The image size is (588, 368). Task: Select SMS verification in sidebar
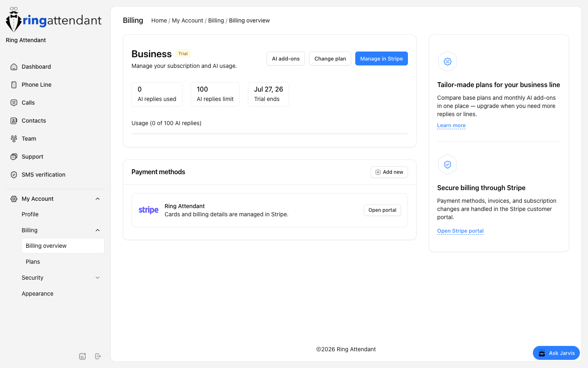(55, 175)
